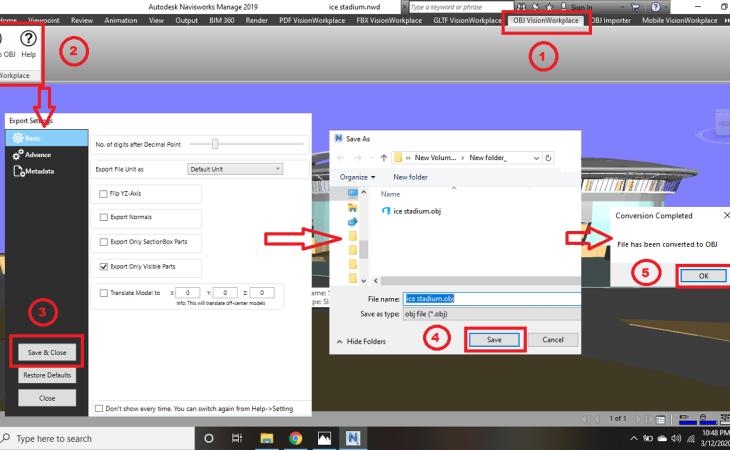Viewport: 730px width, 450px height.
Task: Open Google Chrome from the taskbar
Action: point(296,438)
